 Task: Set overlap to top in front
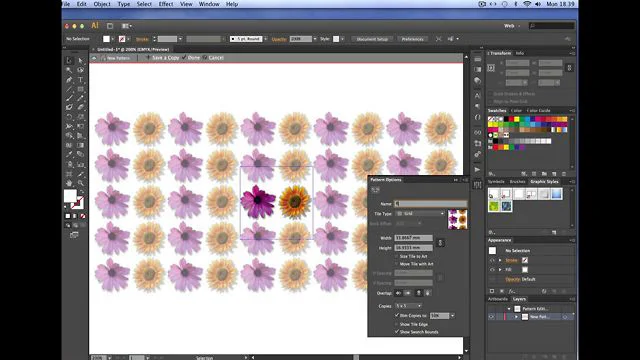coord(418,293)
